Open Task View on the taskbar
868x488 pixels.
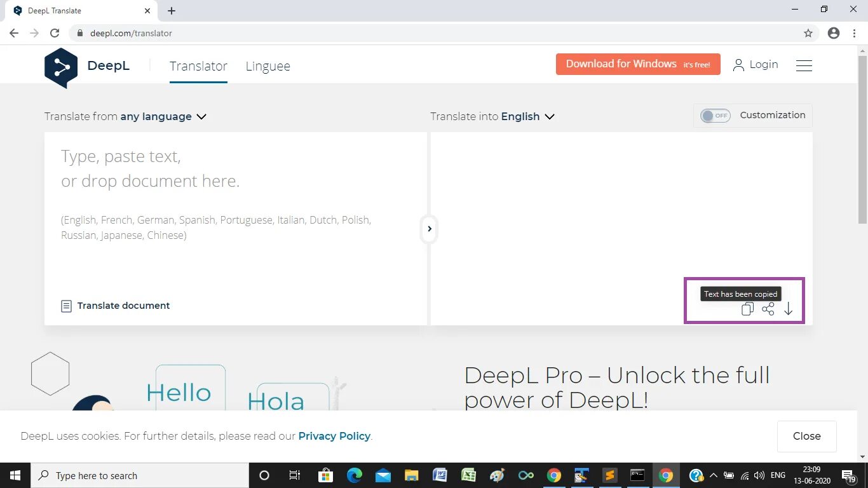tap(294, 475)
